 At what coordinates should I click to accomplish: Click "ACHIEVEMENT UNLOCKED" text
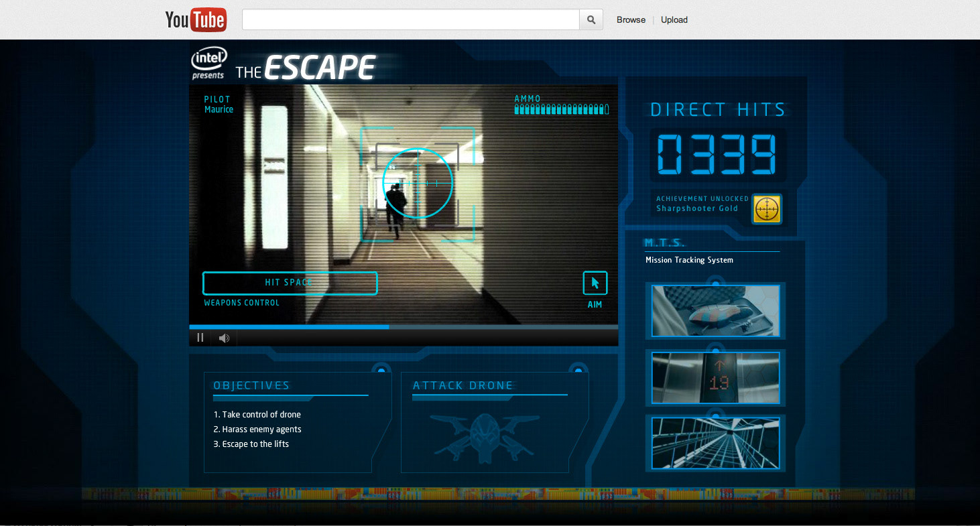[702, 199]
